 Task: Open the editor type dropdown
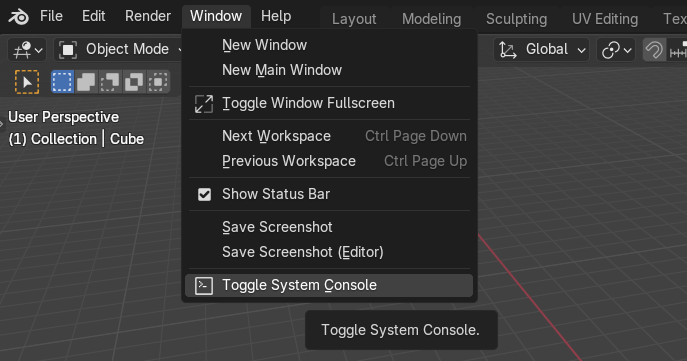[27, 50]
